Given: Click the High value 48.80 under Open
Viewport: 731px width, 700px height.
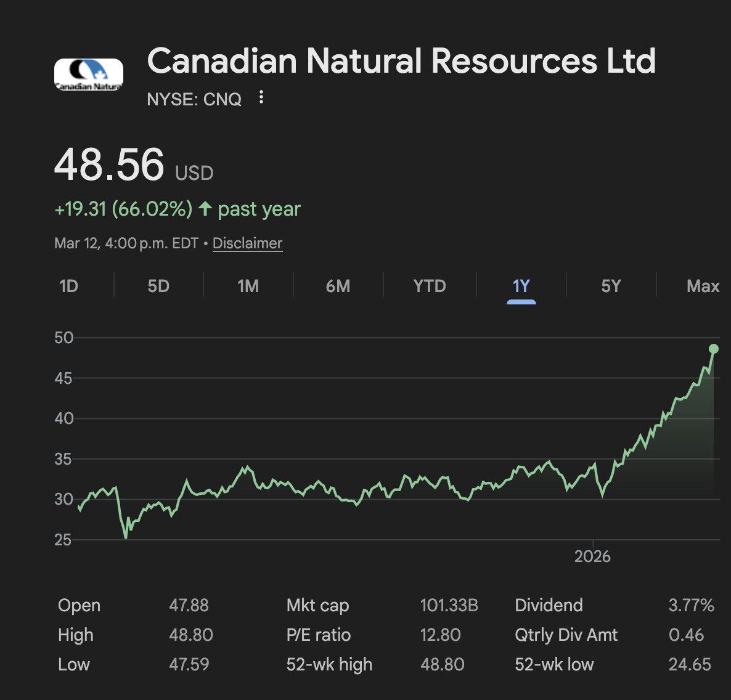Looking at the screenshot, I should (190, 635).
